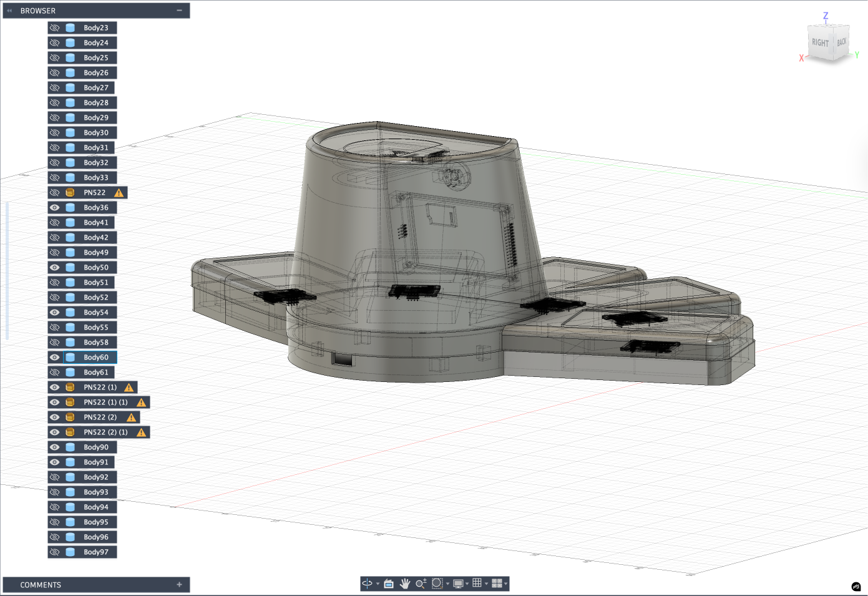Click the Grid and Snaps icon
Image resolution: width=868 pixels, height=596 pixels.
(477, 583)
